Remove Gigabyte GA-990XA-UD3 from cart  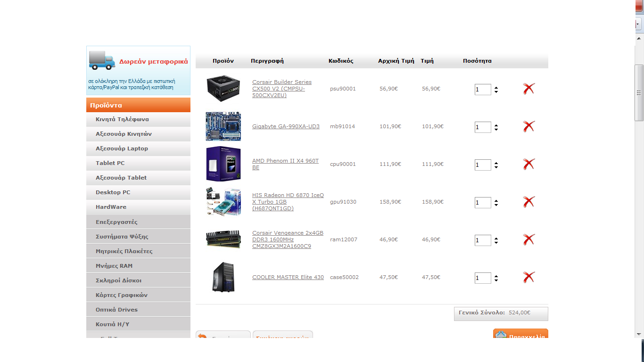tap(529, 126)
